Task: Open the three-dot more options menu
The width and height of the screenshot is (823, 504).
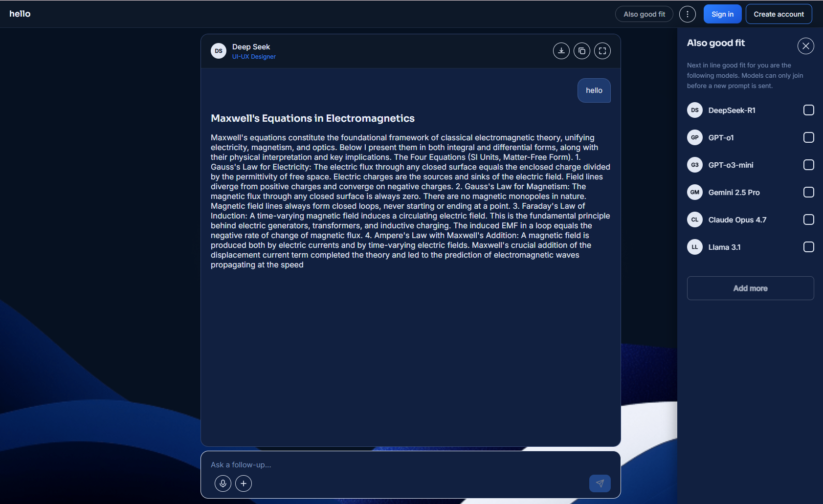Action: point(688,14)
